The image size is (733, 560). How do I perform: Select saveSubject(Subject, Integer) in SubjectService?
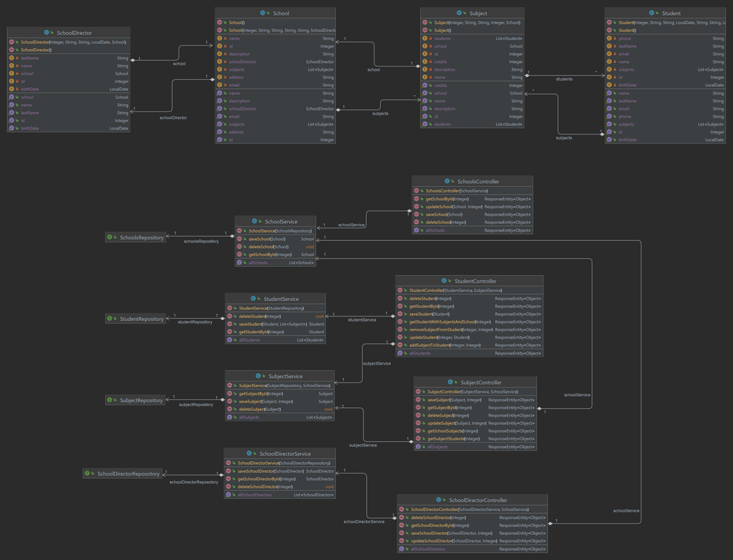tap(279, 401)
